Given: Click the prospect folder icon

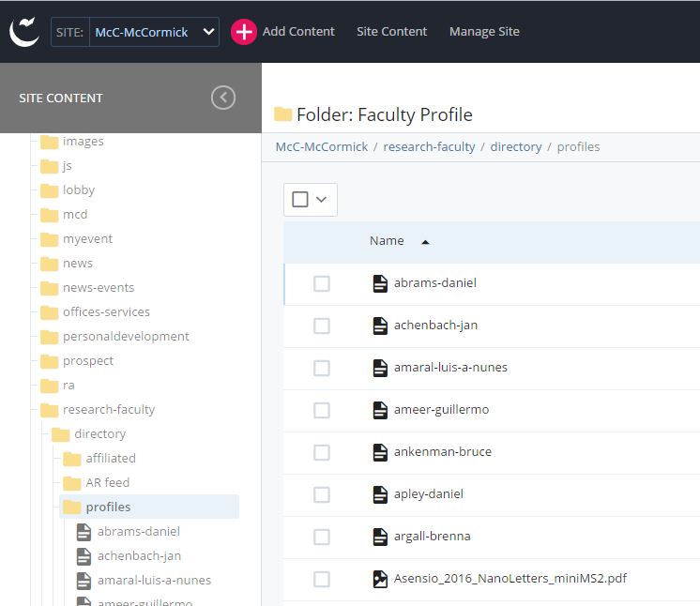Looking at the screenshot, I should (x=49, y=361).
